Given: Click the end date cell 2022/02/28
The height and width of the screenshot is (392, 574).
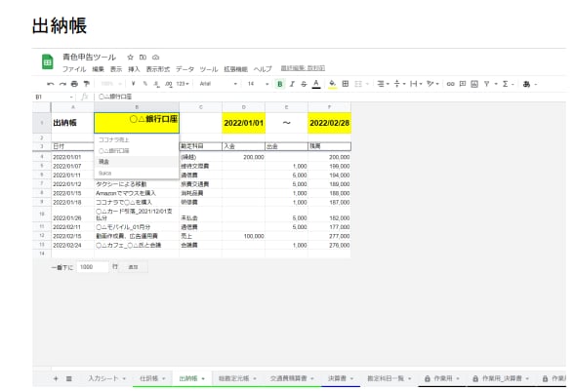Looking at the screenshot, I should [330, 123].
